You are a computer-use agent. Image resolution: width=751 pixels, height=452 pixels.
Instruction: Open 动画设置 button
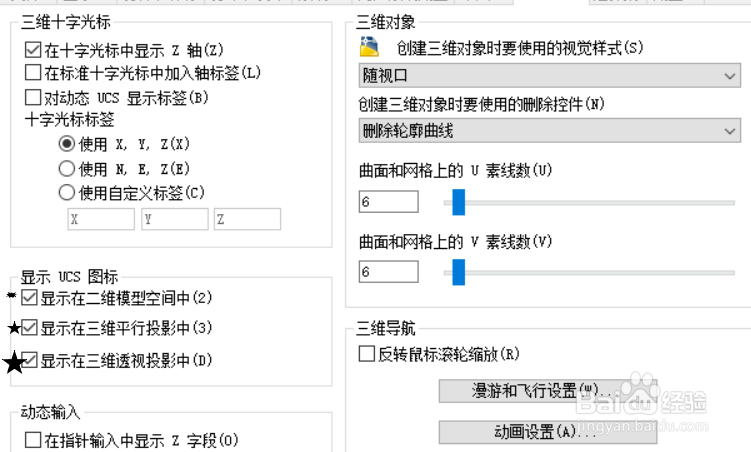tap(547, 432)
